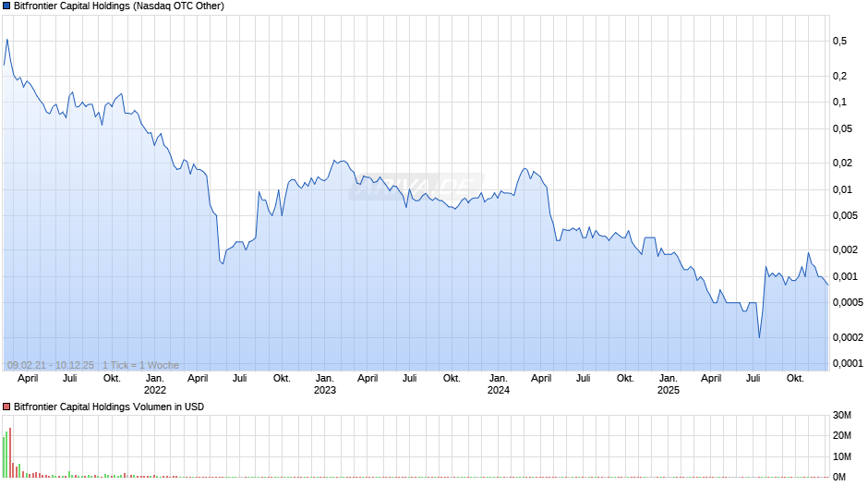Click the 0,5 price axis label

(839, 41)
